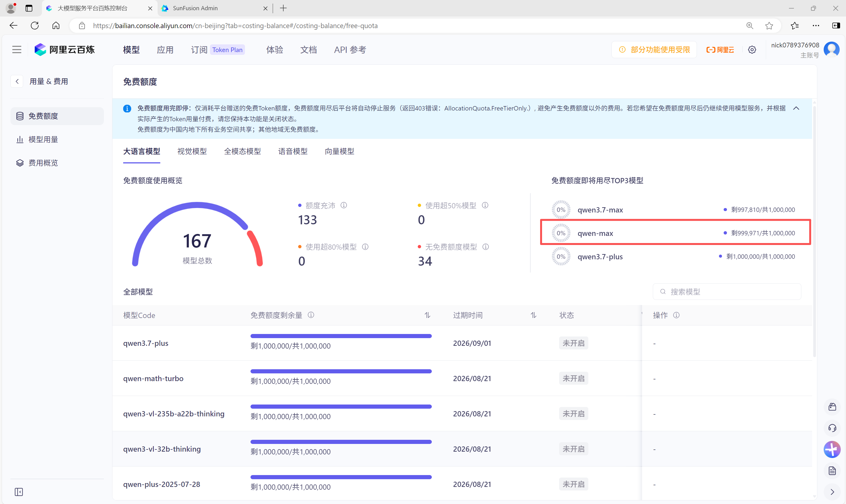Navigate back in browser

pos(14,25)
